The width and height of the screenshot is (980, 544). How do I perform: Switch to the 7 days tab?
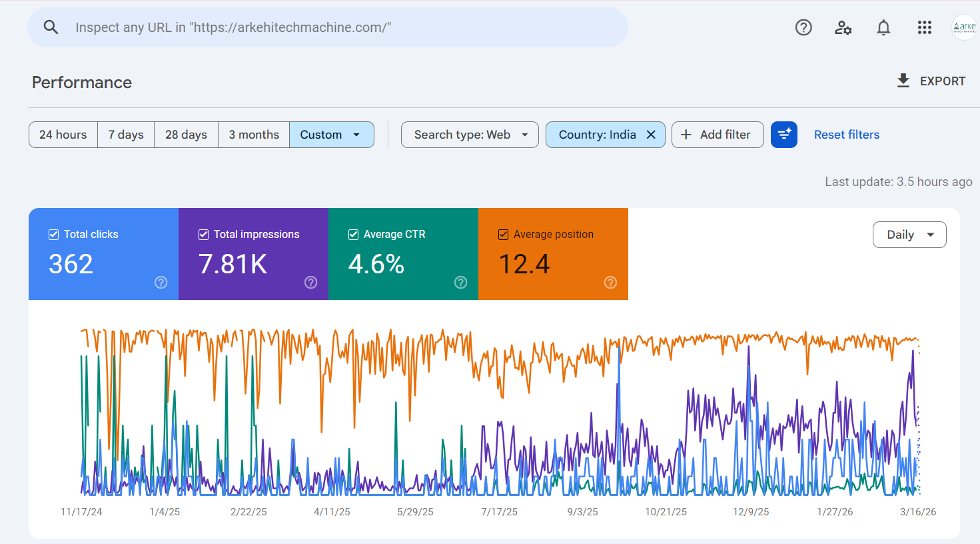tap(125, 134)
